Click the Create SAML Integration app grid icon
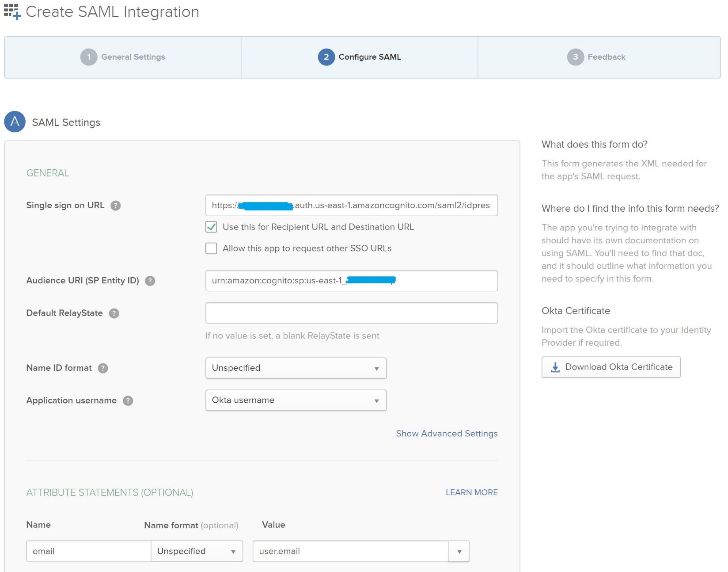This screenshot has height=572, width=728. click(x=12, y=12)
